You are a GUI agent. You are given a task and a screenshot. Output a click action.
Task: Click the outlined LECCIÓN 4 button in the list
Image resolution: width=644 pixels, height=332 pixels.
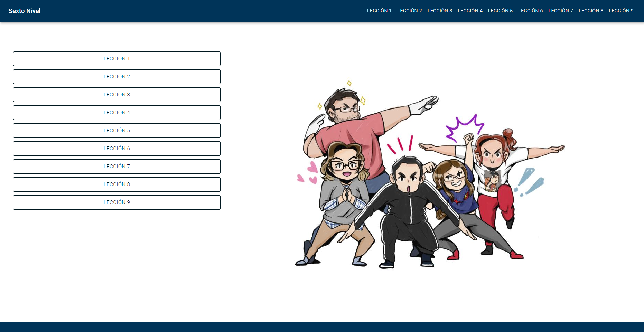pos(117,113)
